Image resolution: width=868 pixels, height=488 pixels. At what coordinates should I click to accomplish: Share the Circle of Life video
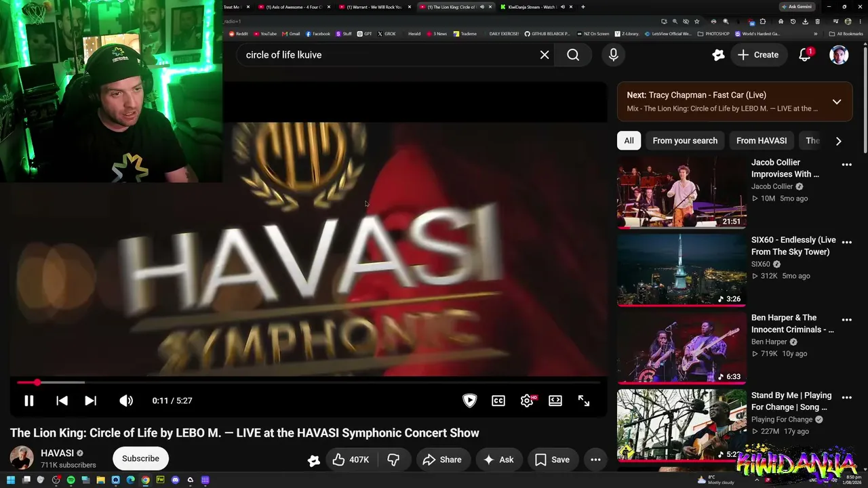click(442, 460)
